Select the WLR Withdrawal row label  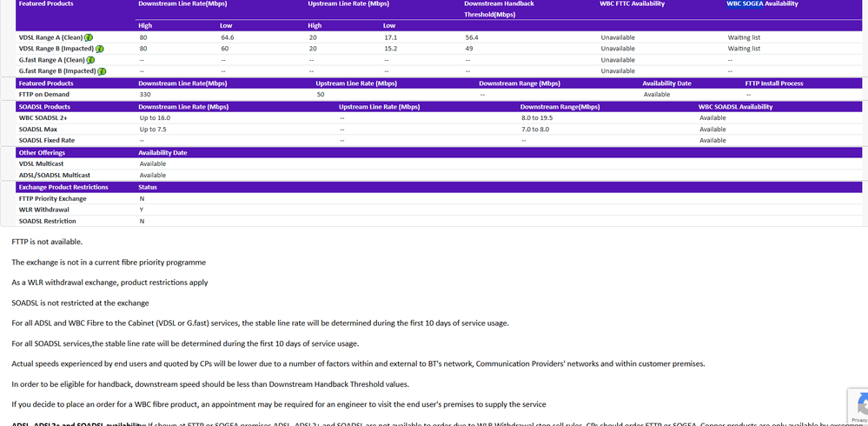43,210
